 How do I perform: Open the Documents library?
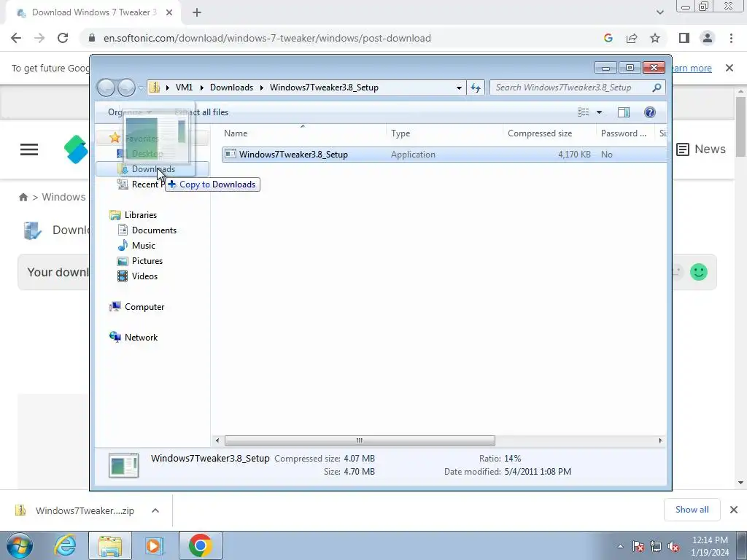(x=154, y=230)
